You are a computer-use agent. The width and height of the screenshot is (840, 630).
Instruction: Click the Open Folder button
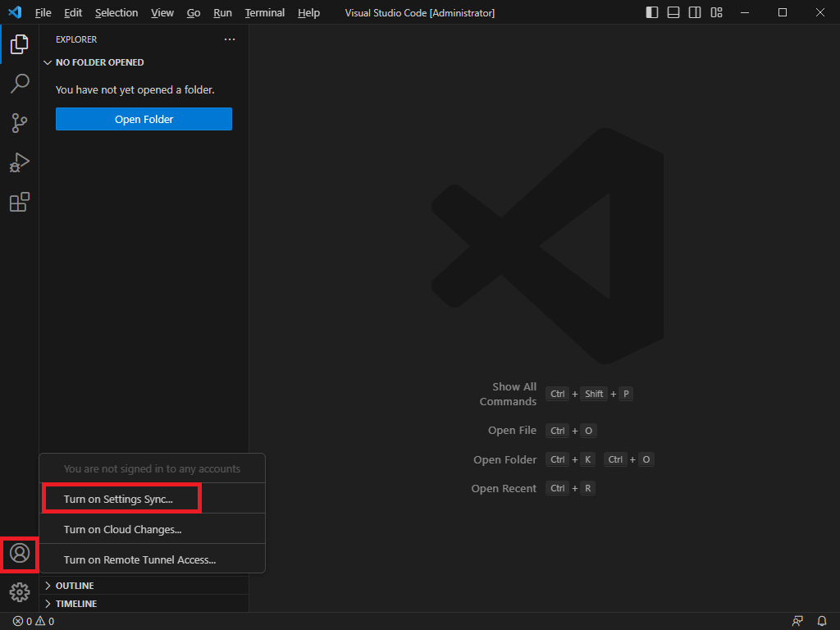click(144, 119)
